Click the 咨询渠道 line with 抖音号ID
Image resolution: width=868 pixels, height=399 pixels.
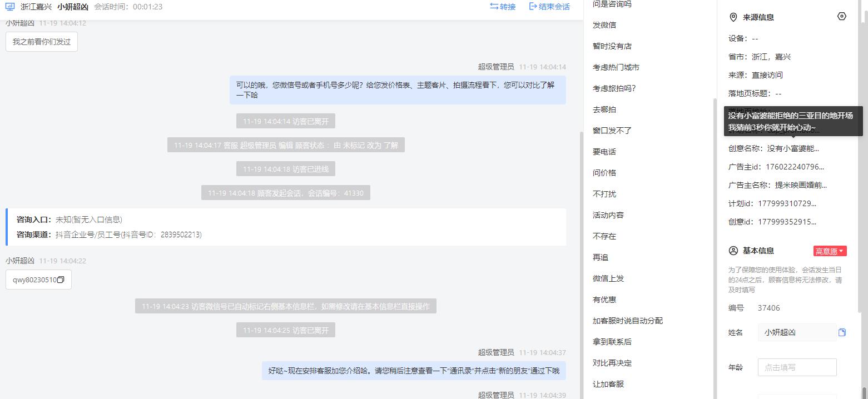(109, 235)
